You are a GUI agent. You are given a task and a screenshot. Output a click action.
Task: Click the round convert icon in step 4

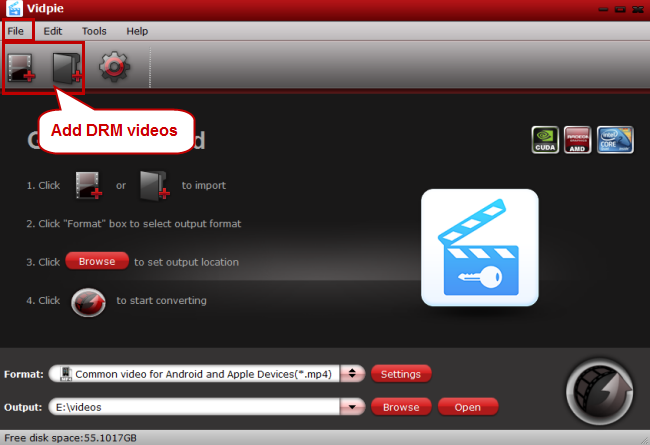pos(88,302)
